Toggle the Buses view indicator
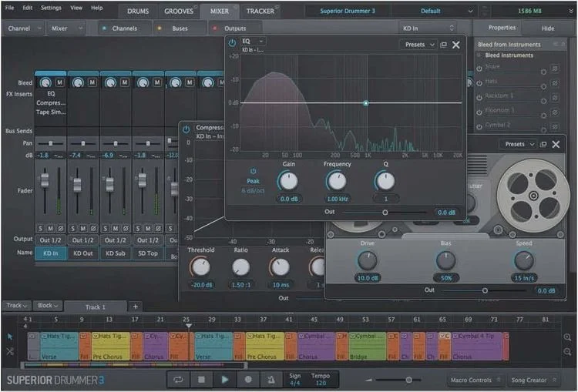Viewport: 578px width, 392px height. coord(160,28)
